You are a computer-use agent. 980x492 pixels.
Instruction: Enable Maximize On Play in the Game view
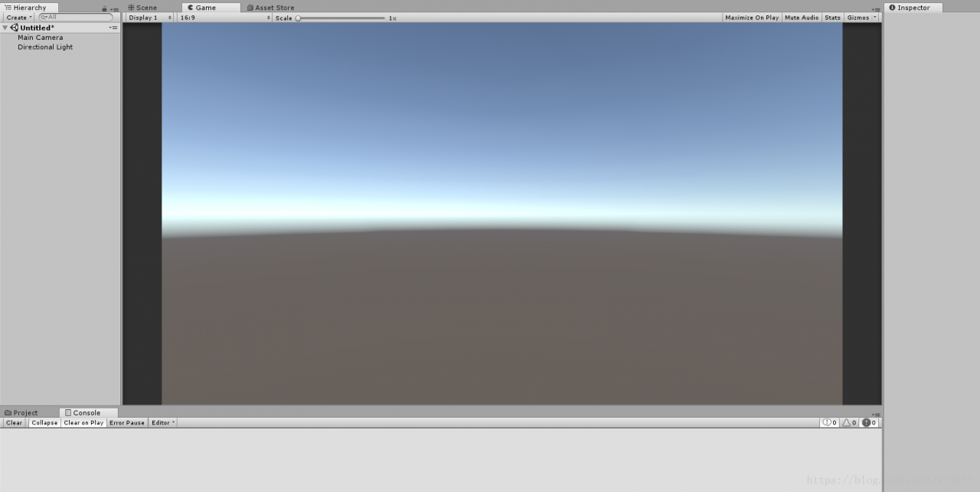point(751,18)
